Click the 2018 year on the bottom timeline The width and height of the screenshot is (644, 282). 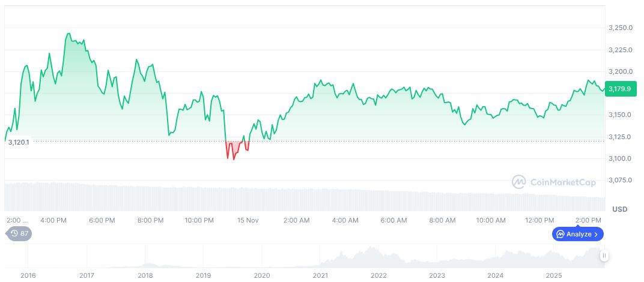click(145, 275)
